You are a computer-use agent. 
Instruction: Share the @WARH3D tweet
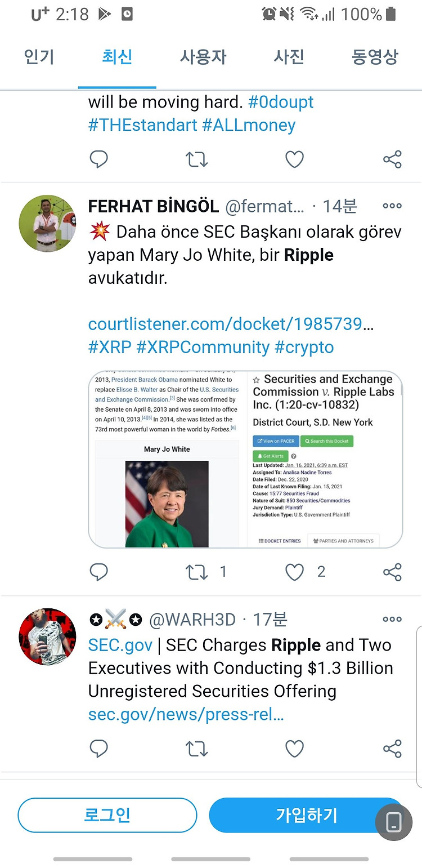pyautogui.click(x=392, y=749)
